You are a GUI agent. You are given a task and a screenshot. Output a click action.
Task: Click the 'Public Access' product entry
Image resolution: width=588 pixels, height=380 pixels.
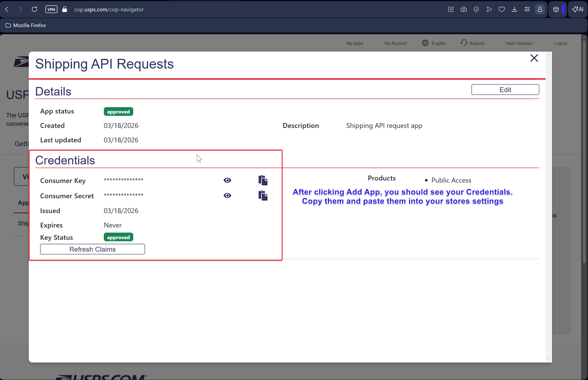click(451, 181)
